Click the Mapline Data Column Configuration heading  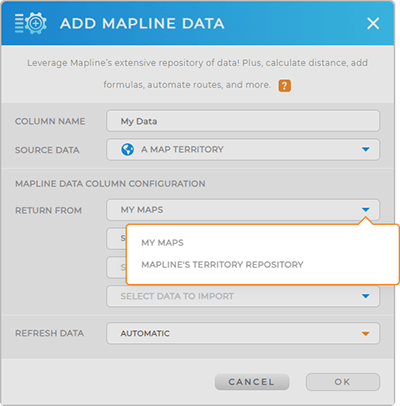click(110, 184)
